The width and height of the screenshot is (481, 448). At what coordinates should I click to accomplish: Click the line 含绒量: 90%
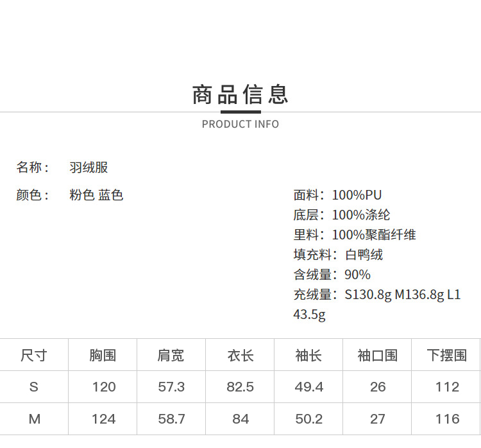332,275
